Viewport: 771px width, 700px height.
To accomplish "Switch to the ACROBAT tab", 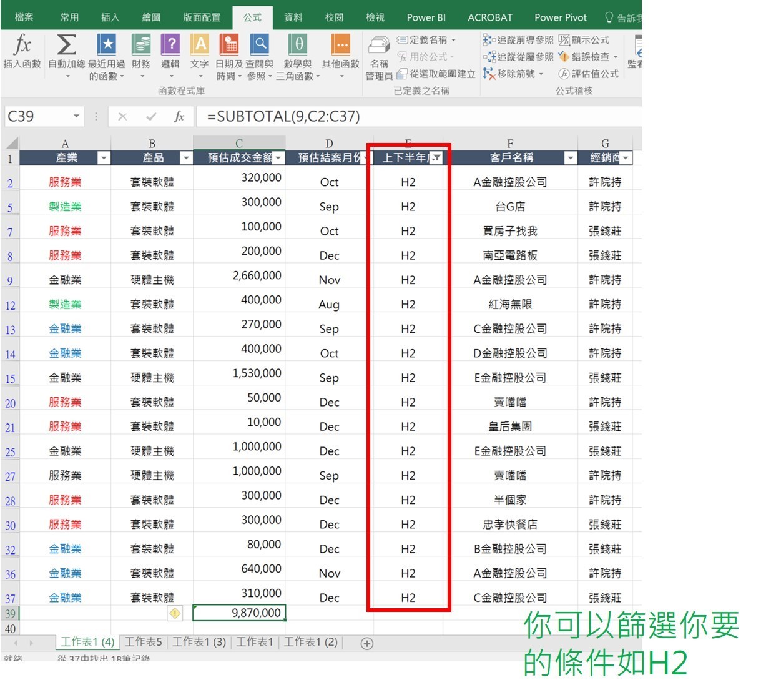I will [x=490, y=17].
